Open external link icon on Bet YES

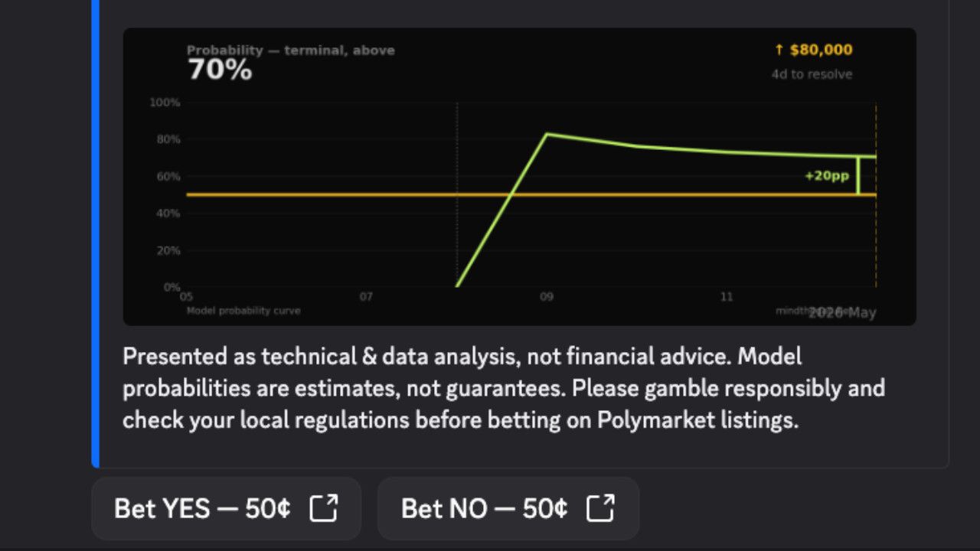tap(323, 508)
